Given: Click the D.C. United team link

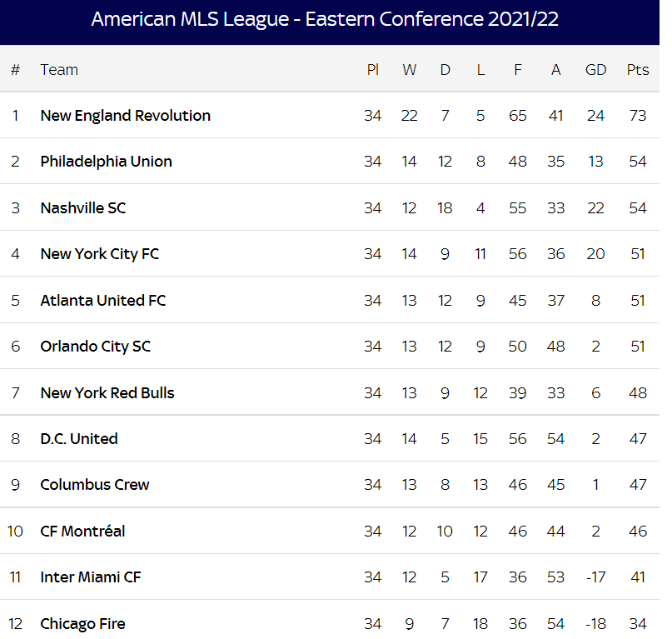Looking at the screenshot, I should coord(79,439).
